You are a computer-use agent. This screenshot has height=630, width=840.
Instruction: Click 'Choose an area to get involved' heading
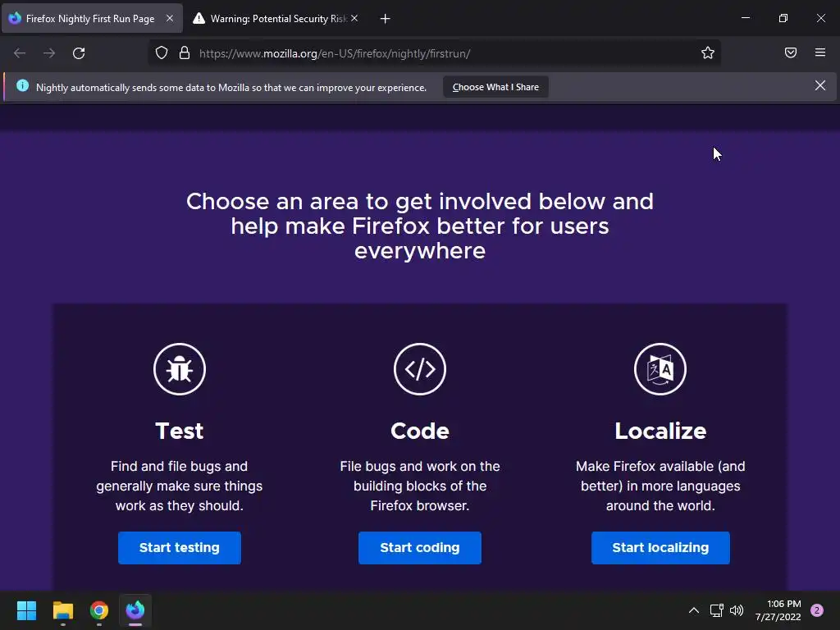[420, 226]
